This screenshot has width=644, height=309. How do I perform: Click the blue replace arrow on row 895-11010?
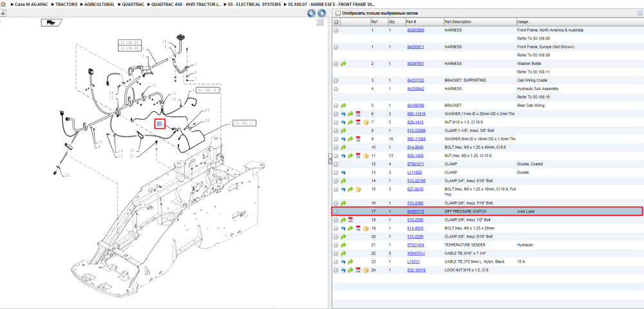[x=344, y=114]
